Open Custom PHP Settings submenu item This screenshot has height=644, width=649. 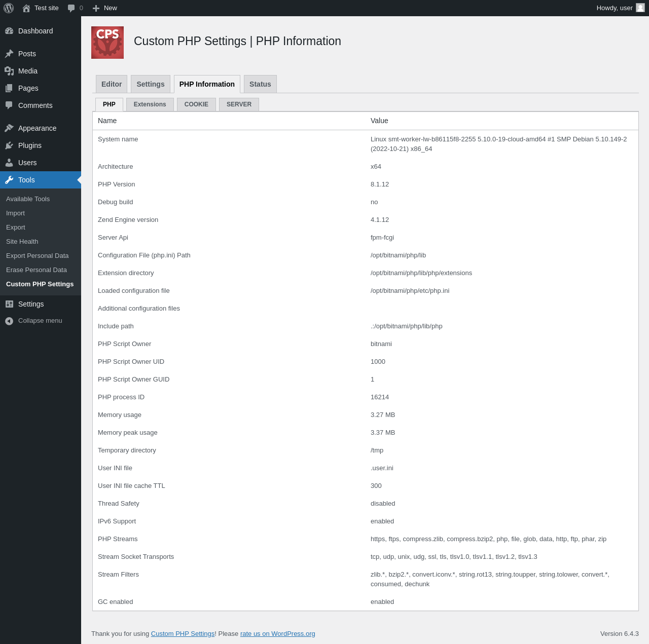tap(41, 284)
